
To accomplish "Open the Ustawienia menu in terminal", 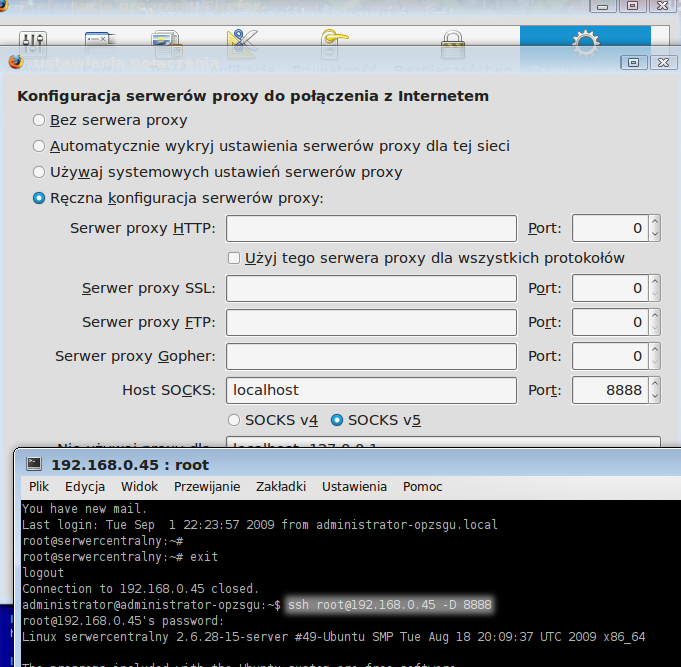I will click(x=354, y=487).
